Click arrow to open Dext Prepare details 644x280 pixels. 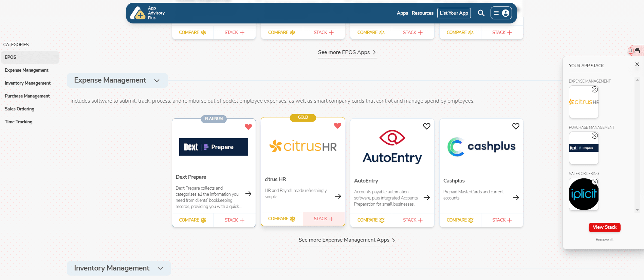(x=248, y=194)
